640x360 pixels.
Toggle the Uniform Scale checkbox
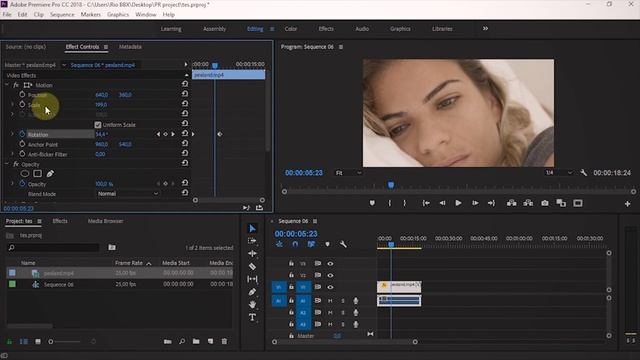coord(98,124)
